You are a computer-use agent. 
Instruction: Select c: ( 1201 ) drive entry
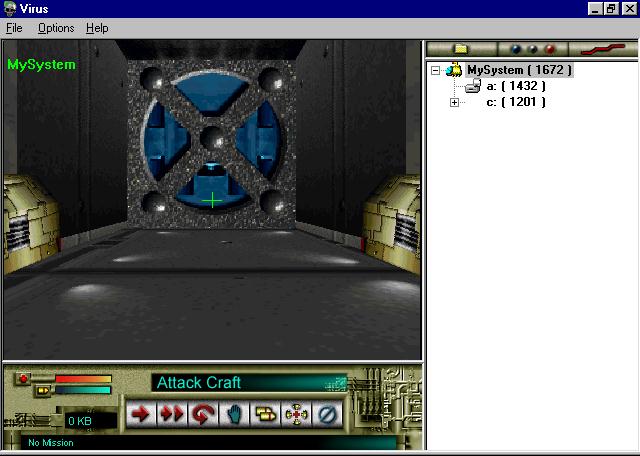[516, 102]
